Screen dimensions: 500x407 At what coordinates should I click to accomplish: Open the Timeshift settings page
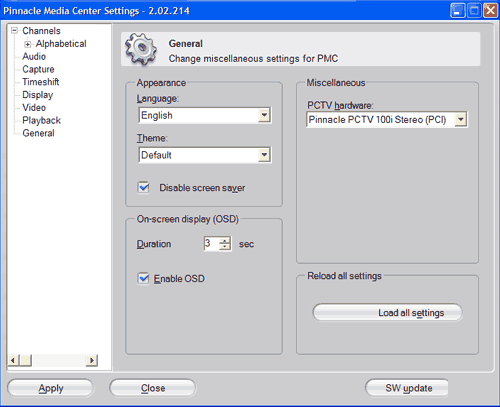tap(41, 82)
